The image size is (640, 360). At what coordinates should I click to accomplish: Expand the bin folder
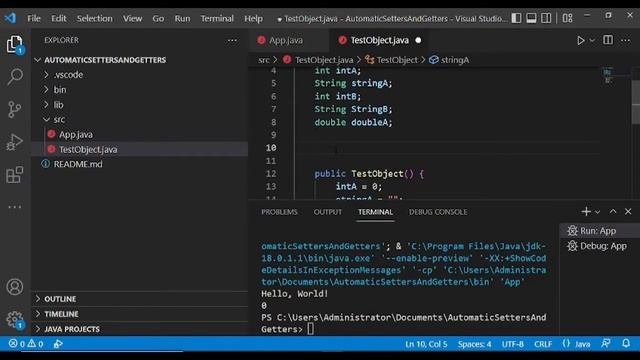[140, 90]
